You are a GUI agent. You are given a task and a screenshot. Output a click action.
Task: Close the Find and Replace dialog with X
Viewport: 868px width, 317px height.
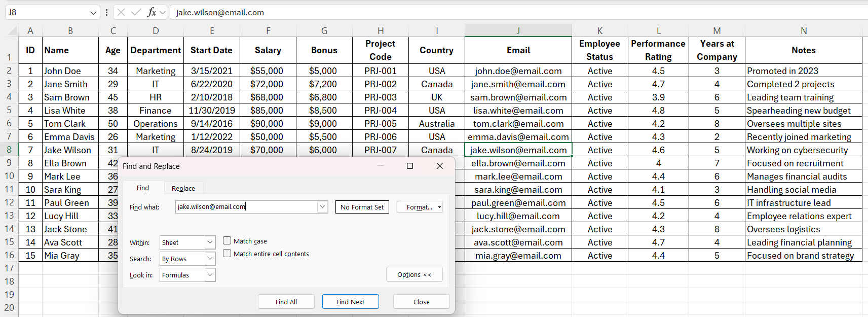[440, 166]
